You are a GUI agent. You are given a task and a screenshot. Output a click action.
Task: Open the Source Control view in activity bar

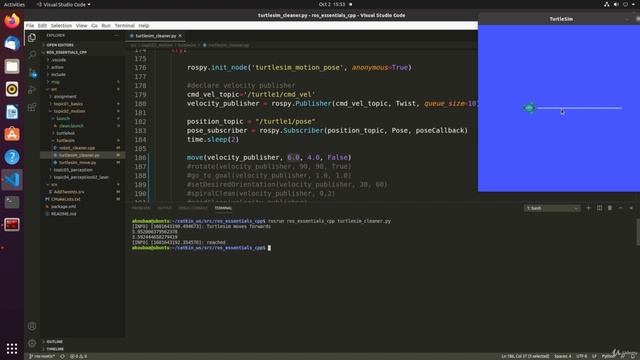click(33, 73)
